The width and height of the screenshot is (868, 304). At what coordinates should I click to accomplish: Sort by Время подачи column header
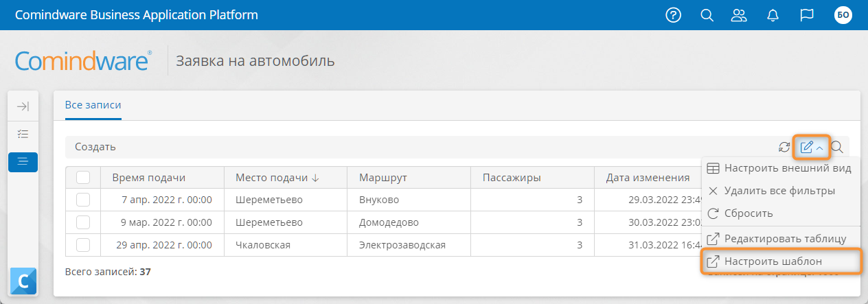coord(162,178)
